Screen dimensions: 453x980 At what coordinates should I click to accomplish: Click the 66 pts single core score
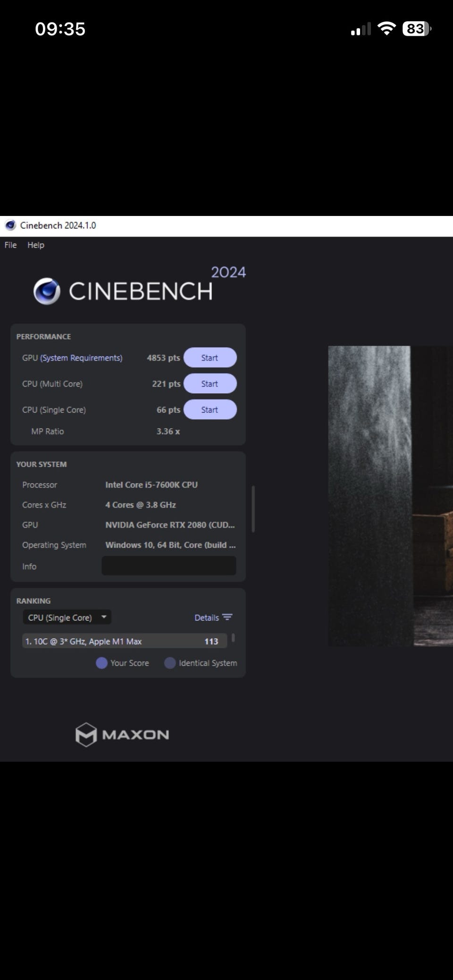click(x=168, y=410)
